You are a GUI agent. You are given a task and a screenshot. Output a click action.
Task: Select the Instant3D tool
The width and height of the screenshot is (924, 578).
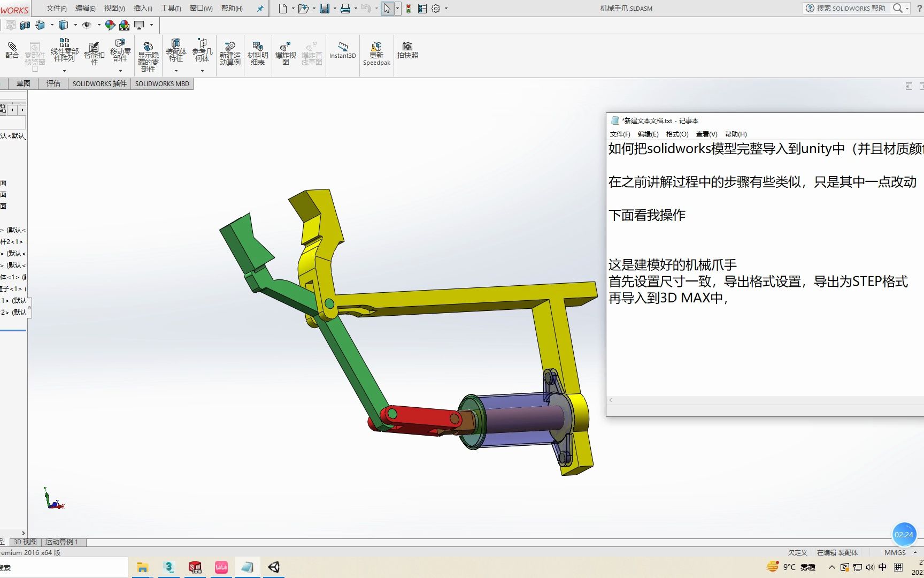342,52
